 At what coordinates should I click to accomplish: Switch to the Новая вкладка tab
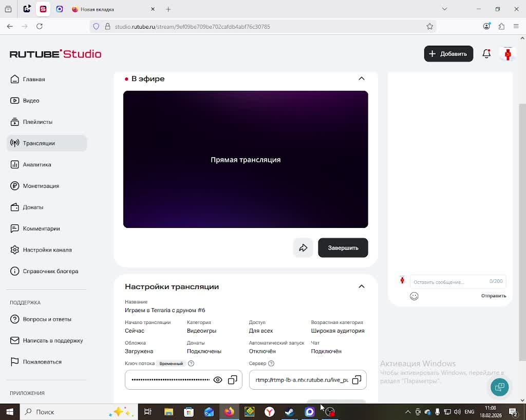(112, 9)
